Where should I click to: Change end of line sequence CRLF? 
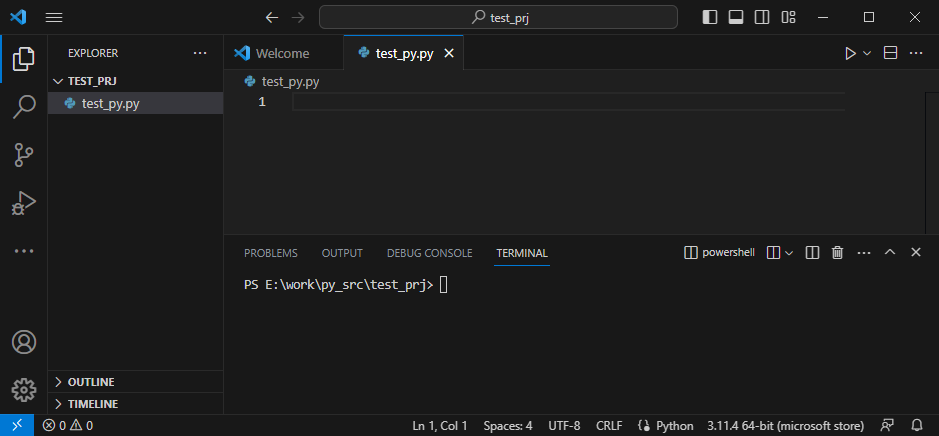[610, 426]
